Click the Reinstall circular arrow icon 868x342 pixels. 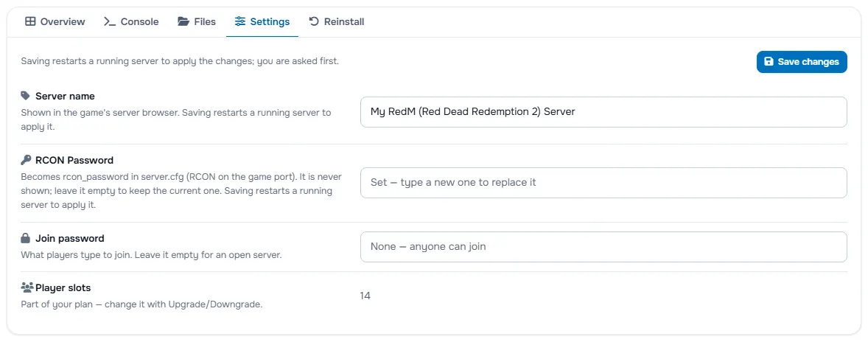(x=314, y=21)
